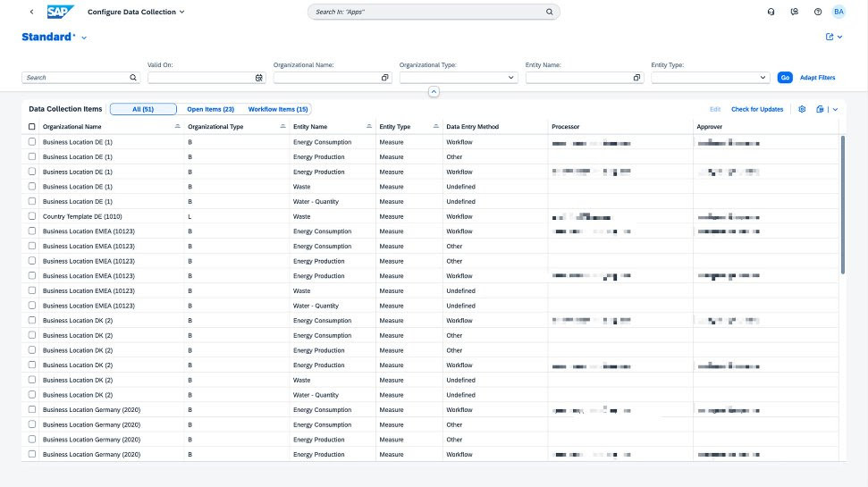Screen dimensions: 868x487
Task: Select the Country Template DE (1010) row checkbox
Action: pyautogui.click(x=32, y=216)
